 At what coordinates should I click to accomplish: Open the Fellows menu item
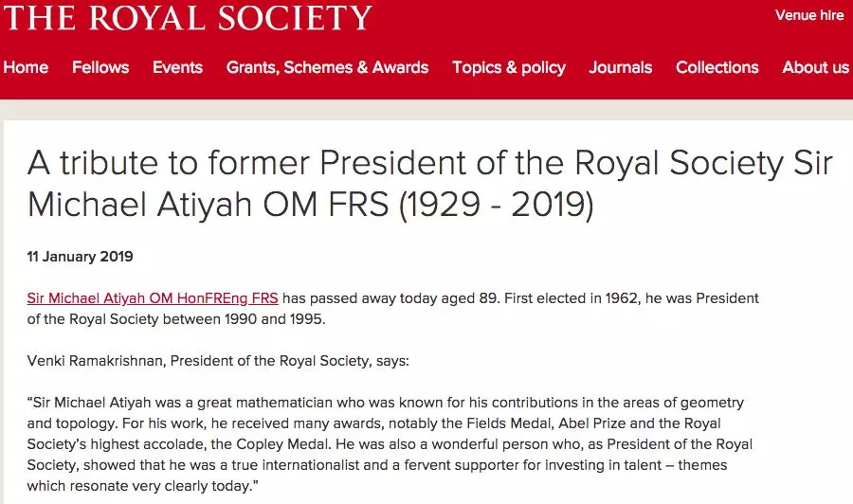point(100,67)
